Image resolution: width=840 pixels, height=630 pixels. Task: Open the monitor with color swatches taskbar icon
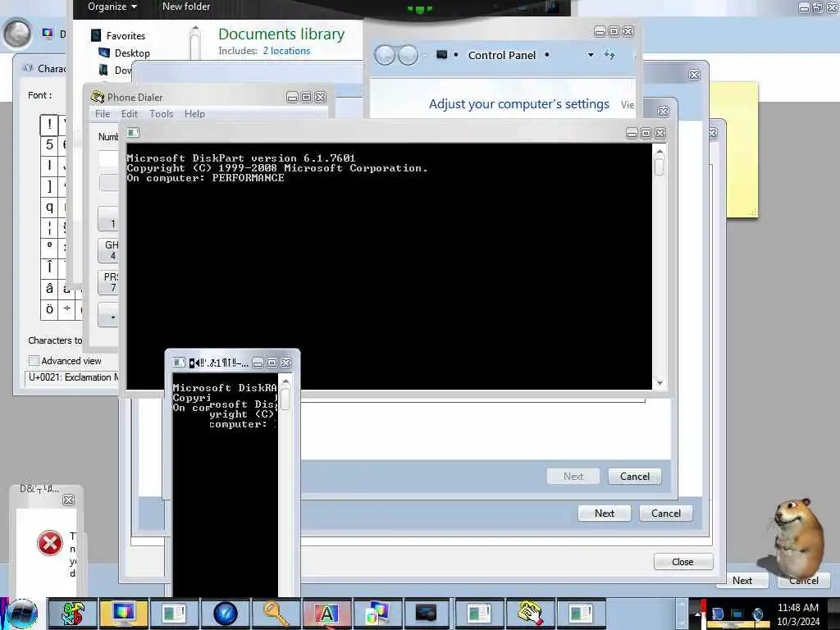(377, 614)
